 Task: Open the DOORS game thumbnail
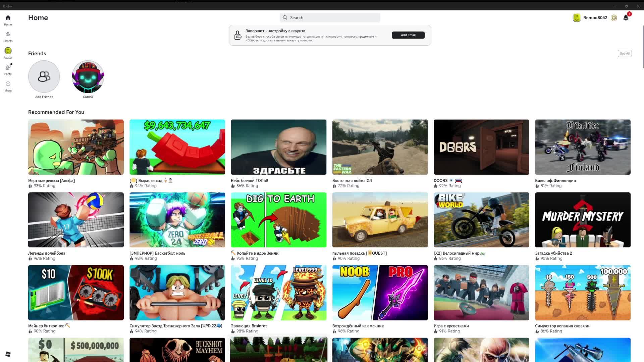tap(481, 147)
